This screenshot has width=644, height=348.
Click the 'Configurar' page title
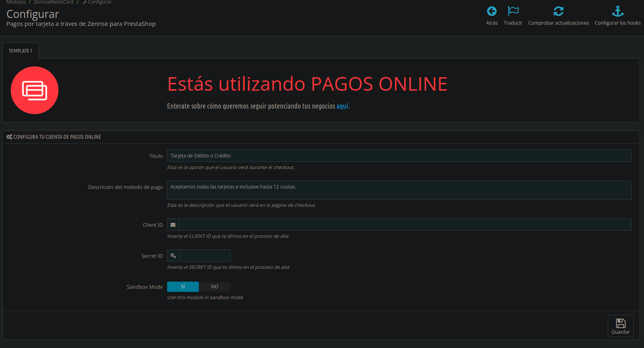[33, 14]
